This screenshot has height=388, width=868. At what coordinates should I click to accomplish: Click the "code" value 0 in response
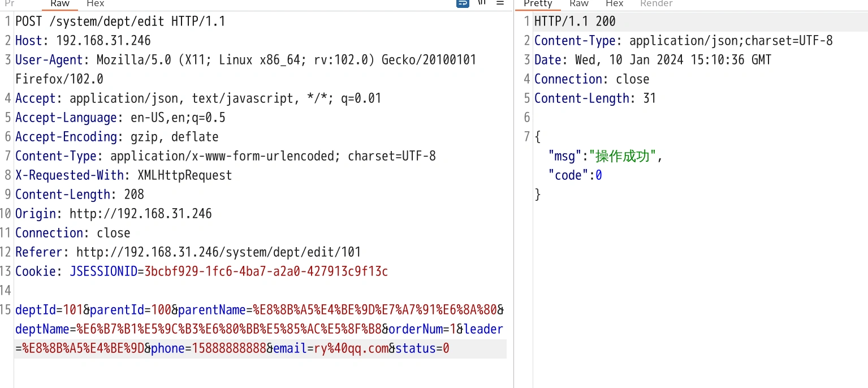click(599, 176)
